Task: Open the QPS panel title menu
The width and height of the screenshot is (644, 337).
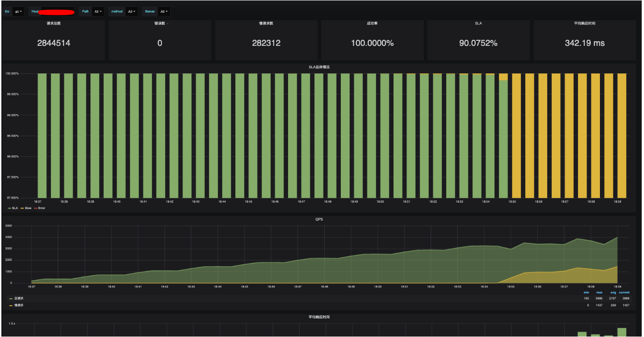Action: (319, 219)
